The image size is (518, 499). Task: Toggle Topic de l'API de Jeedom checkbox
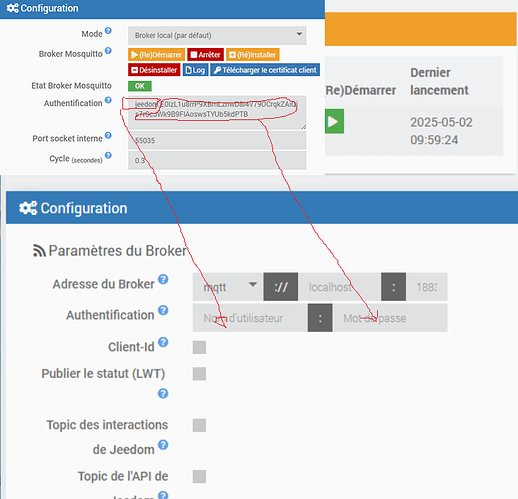click(x=199, y=477)
